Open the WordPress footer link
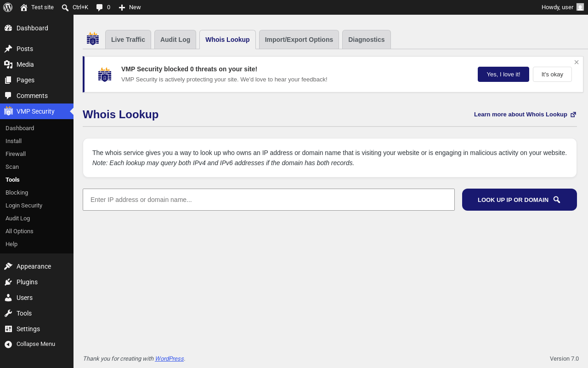The height and width of the screenshot is (368, 588). pos(170,359)
